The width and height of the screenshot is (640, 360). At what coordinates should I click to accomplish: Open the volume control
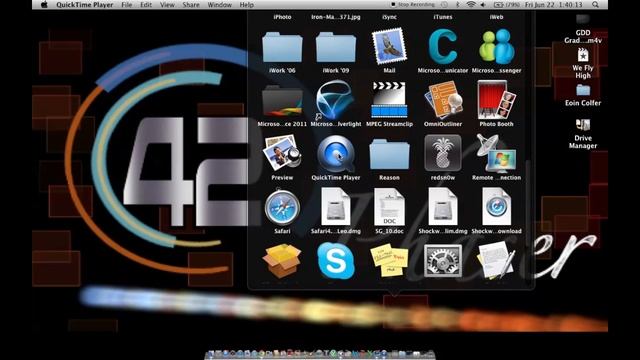pyautogui.click(x=484, y=5)
